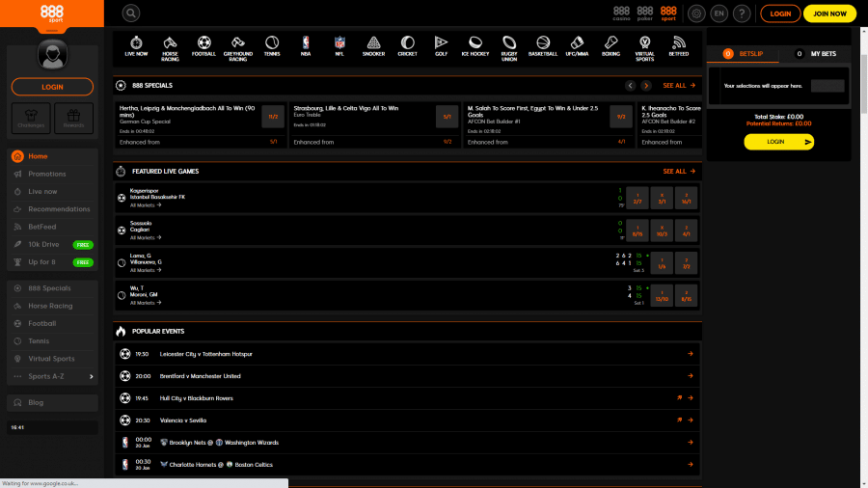The width and height of the screenshot is (868, 488).
Task: Switch to 888 casino
Action: point(621,14)
